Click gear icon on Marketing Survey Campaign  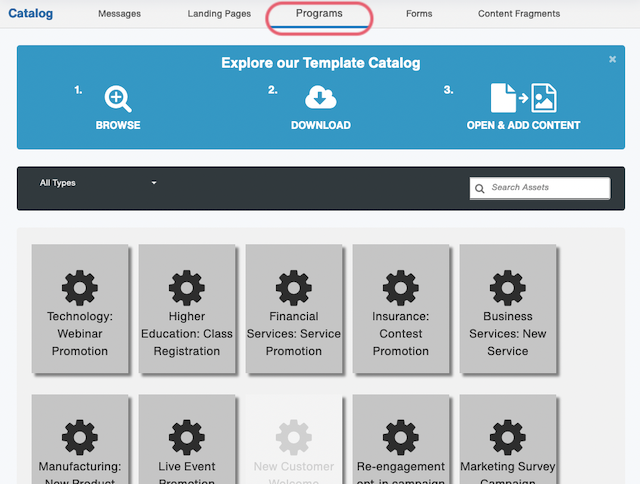point(507,437)
